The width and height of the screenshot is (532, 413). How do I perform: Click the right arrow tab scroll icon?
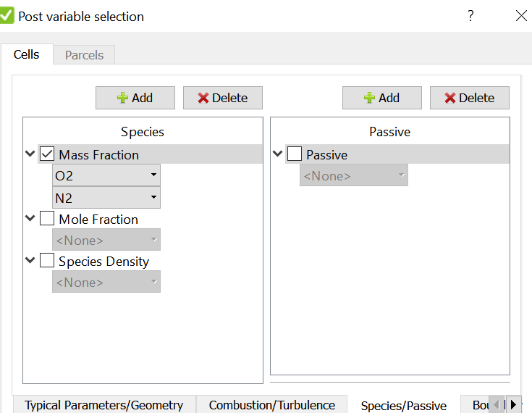click(x=513, y=404)
